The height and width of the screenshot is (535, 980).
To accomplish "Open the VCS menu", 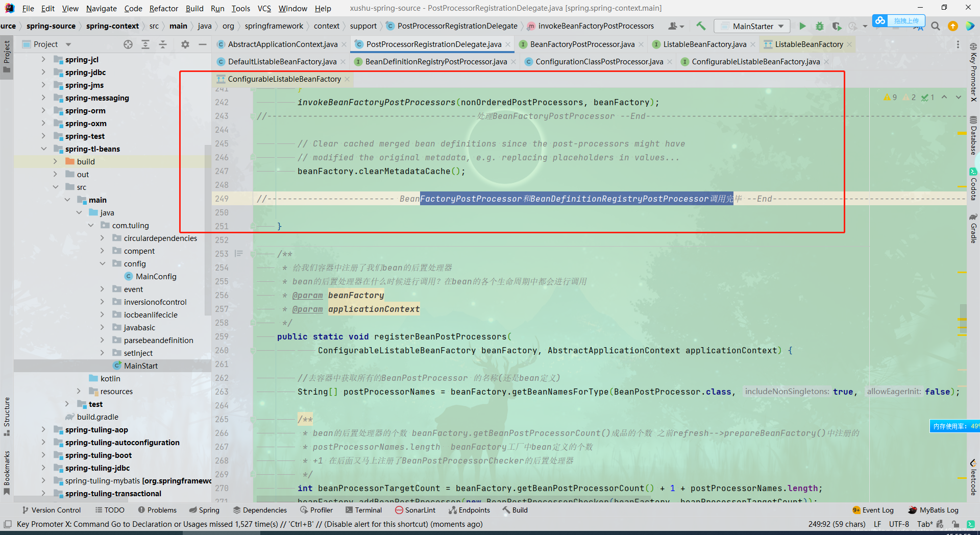I will tap(264, 8).
